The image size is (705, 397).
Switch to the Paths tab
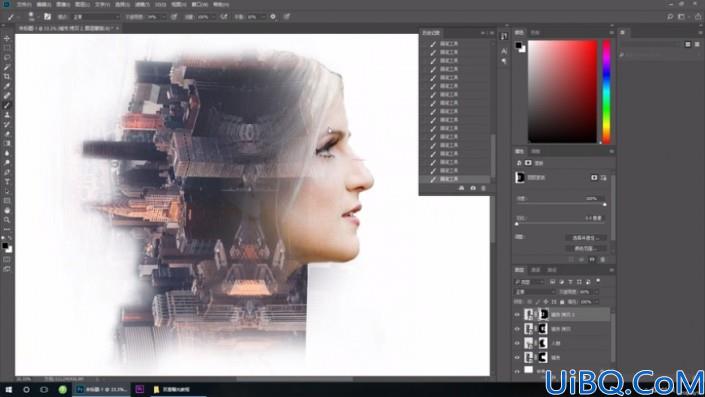coord(552,270)
